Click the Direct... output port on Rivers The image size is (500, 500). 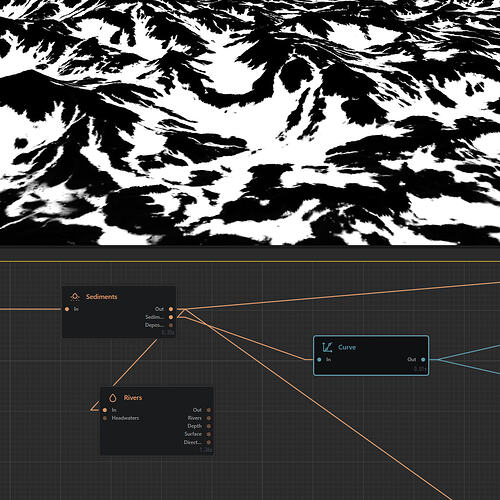209,442
